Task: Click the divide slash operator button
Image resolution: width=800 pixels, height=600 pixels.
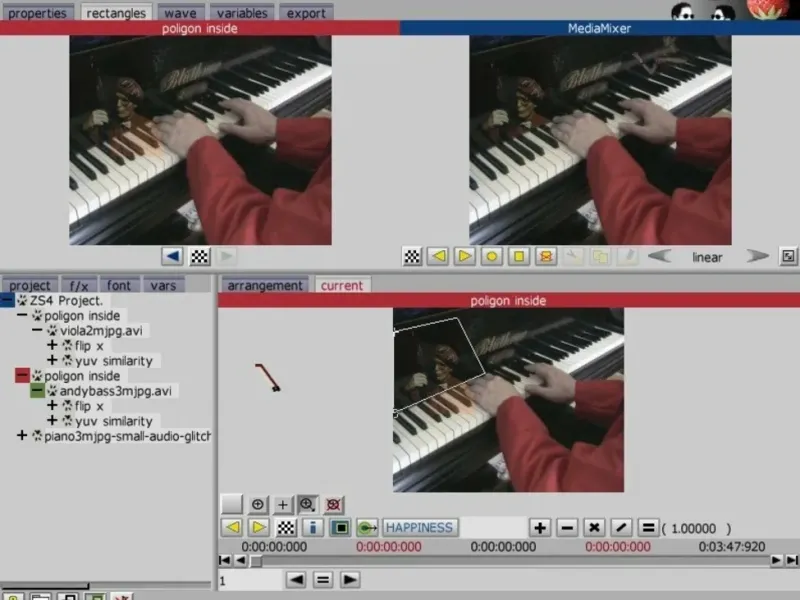Action: pos(621,527)
